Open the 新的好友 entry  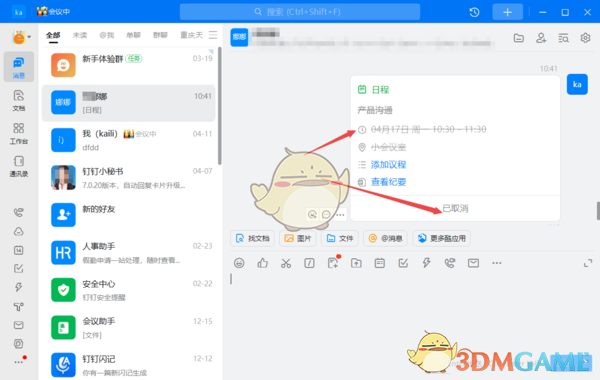coord(129,215)
